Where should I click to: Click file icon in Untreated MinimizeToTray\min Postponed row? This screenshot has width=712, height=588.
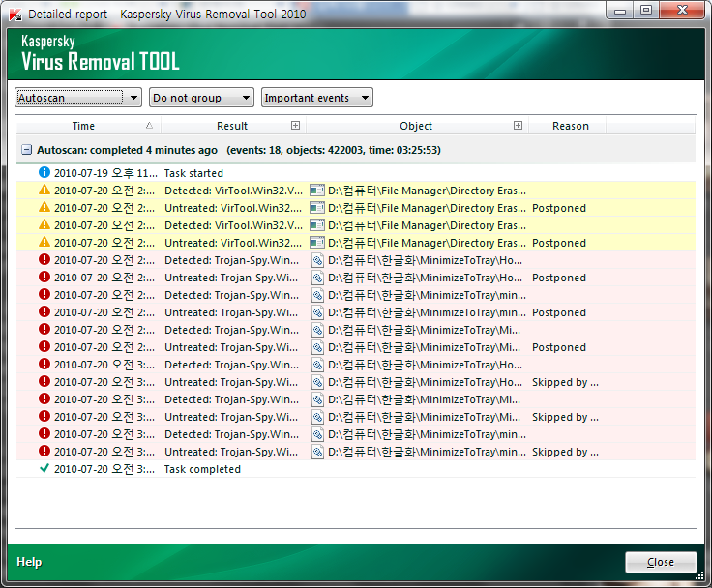click(317, 312)
